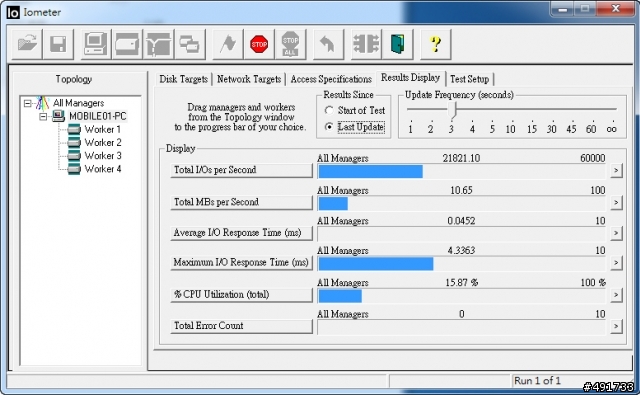Start tests with green flag icon
The image size is (640, 395).
pos(228,44)
